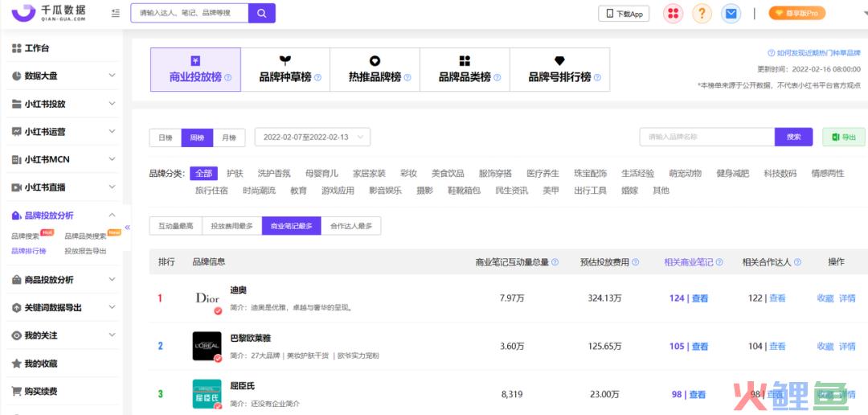Focus the brand name search field

pos(707,137)
